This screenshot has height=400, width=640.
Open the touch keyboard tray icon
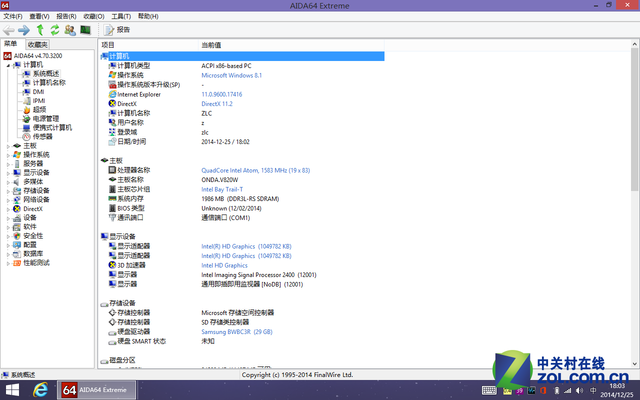point(489,391)
